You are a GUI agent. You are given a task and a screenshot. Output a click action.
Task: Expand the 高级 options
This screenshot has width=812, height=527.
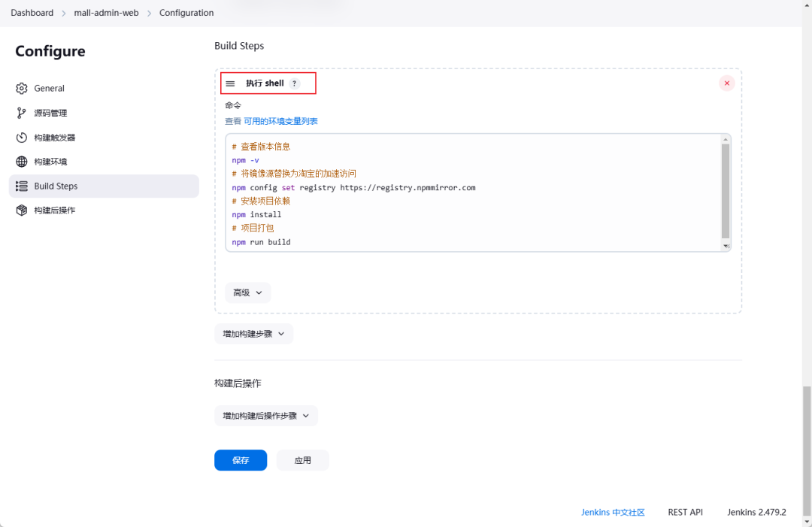click(x=247, y=292)
